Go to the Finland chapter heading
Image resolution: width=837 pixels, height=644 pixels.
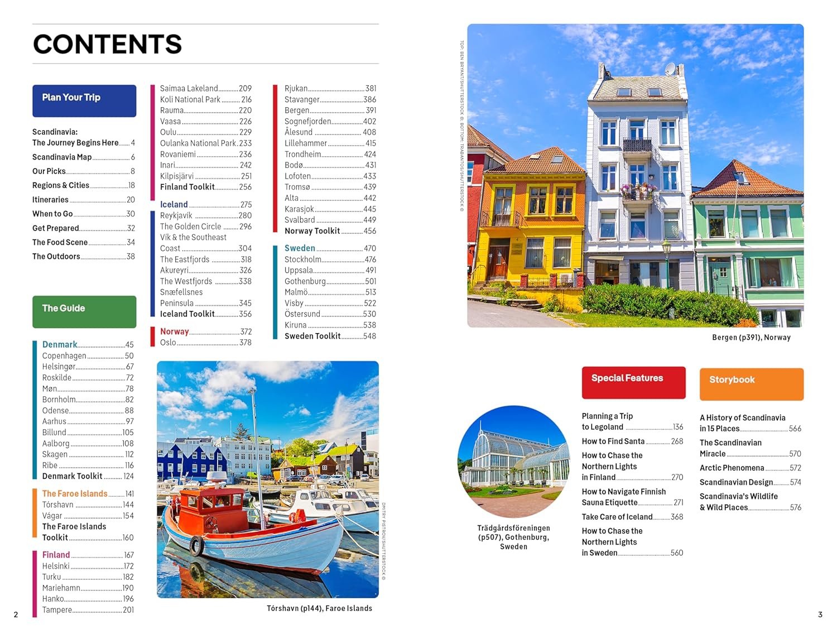coord(56,555)
